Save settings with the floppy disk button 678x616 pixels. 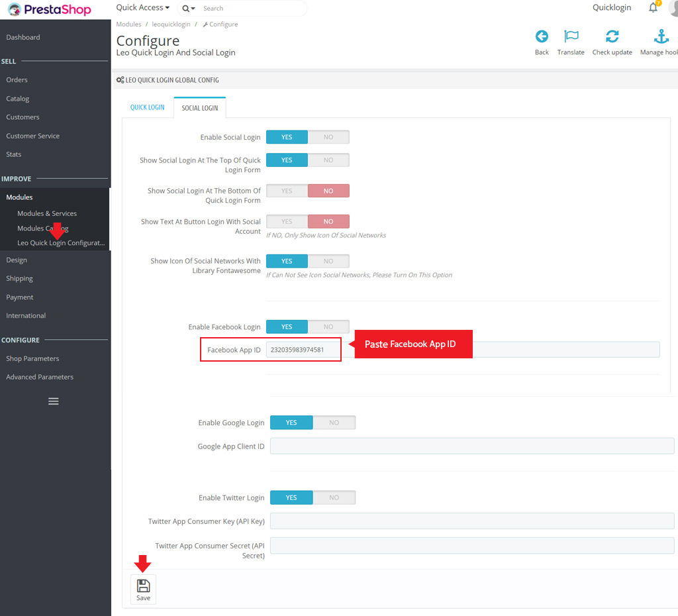pos(143,590)
